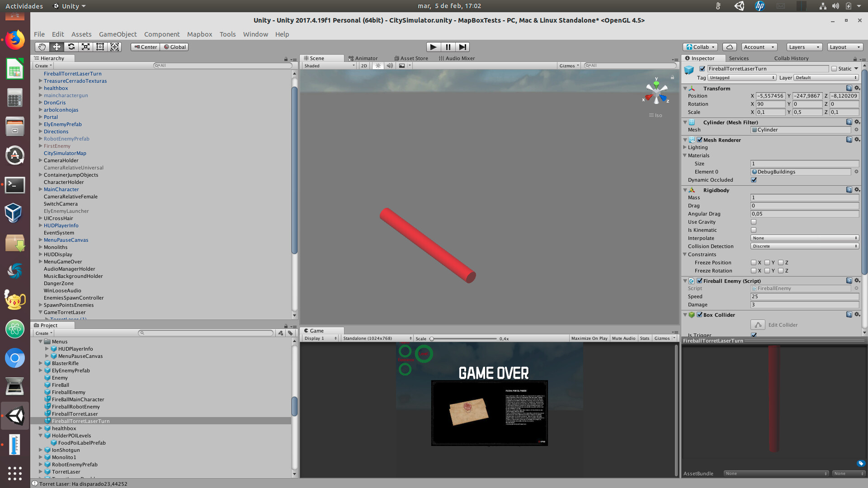This screenshot has height=488, width=868.
Task: Open the Interpolate dropdown
Action: (x=804, y=238)
